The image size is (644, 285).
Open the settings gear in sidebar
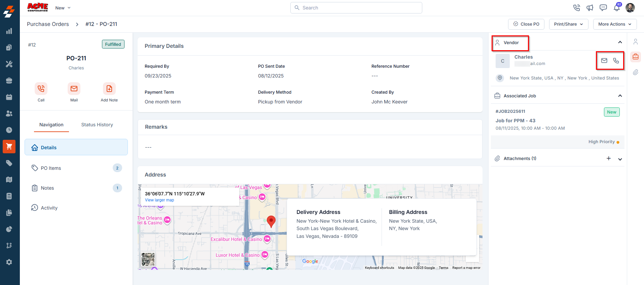click(x=9, y=262)
